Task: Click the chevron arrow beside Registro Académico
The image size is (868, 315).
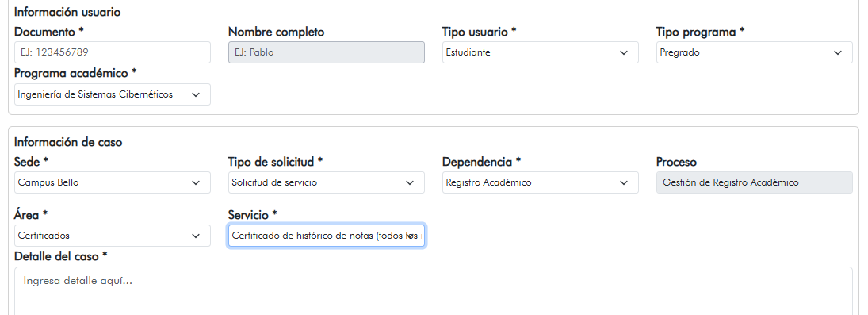Action: coord(624,182)
